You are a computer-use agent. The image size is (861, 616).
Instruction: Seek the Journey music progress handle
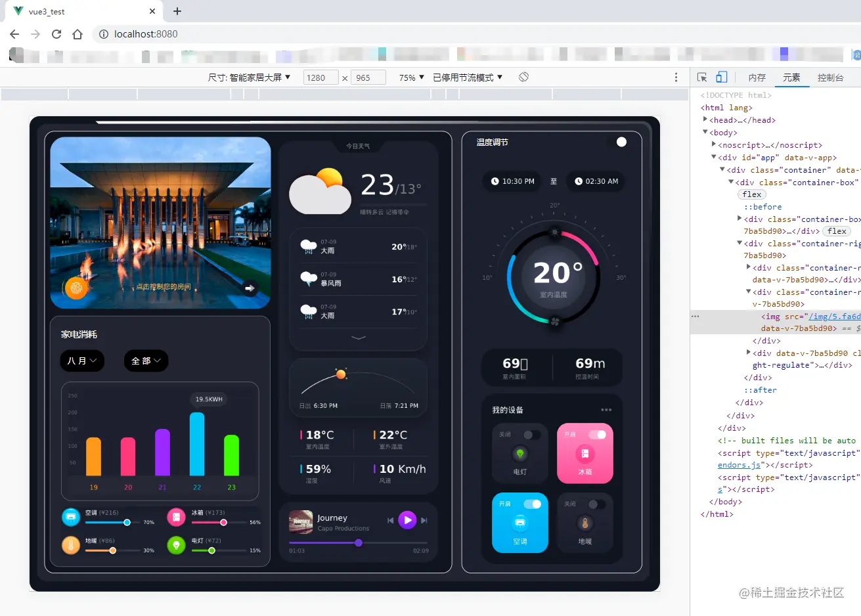pyautogui.click(x=359, y=542)
